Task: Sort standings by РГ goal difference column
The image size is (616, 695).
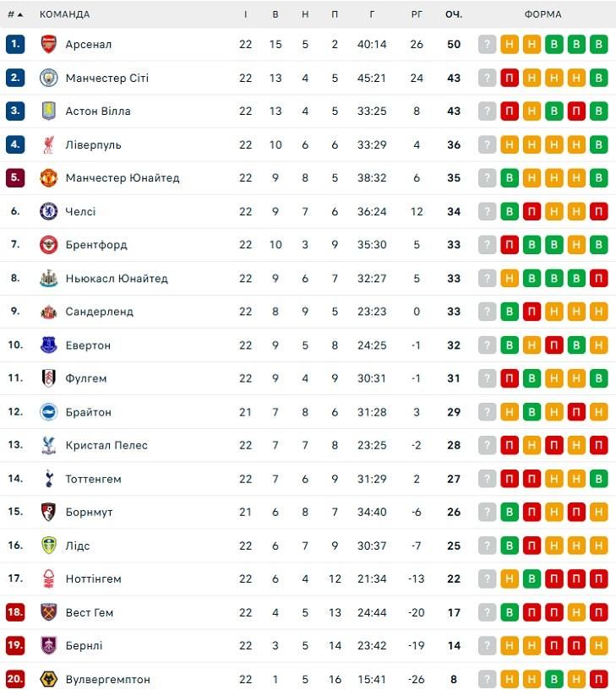Action: click(417, 14)
